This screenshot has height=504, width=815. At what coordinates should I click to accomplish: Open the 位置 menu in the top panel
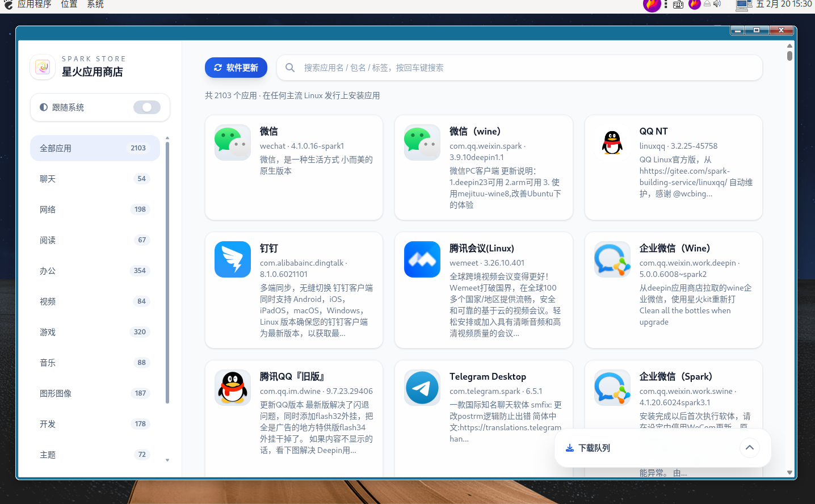pyautogui.click(x=69, y=4)
